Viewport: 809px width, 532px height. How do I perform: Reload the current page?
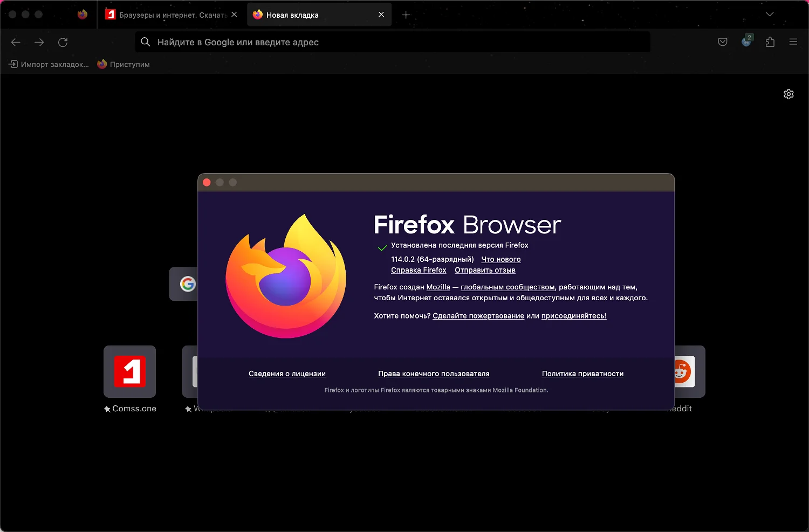tap(63, 42)
